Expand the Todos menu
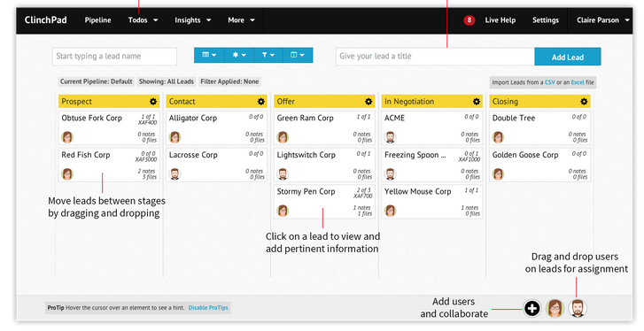 (x=143, y=20)
